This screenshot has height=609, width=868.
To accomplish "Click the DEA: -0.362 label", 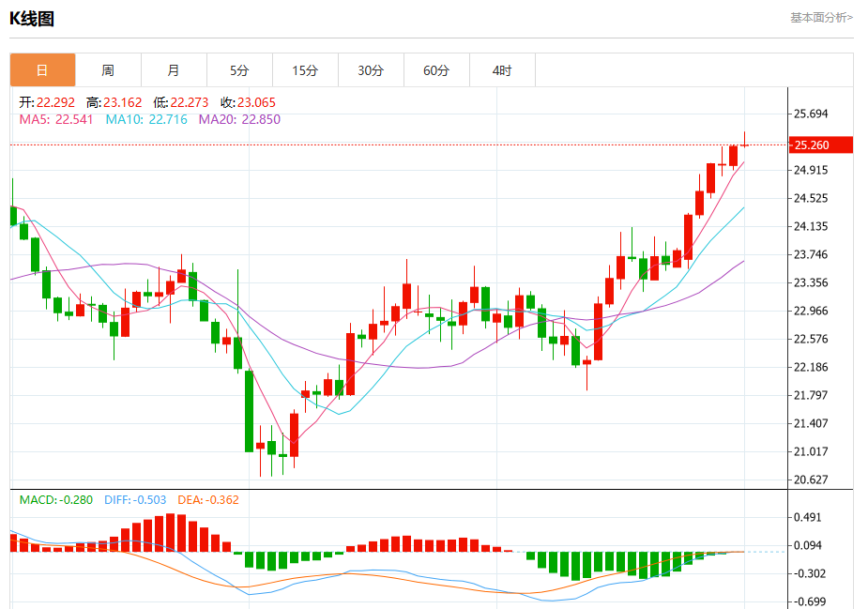I will [x=208, y=500].
